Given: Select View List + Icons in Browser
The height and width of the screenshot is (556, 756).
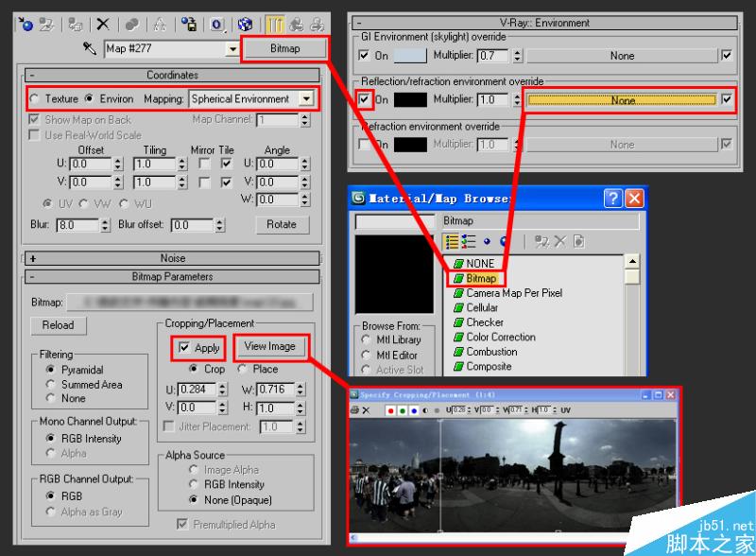Looking at the screenshot, I should pos(468,241).
